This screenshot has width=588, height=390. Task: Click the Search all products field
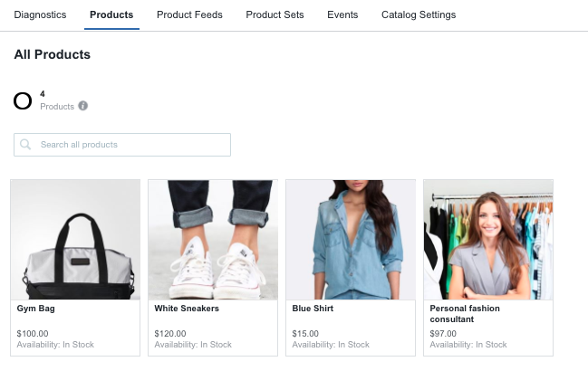pyautogui.click(x=131, y=145)
